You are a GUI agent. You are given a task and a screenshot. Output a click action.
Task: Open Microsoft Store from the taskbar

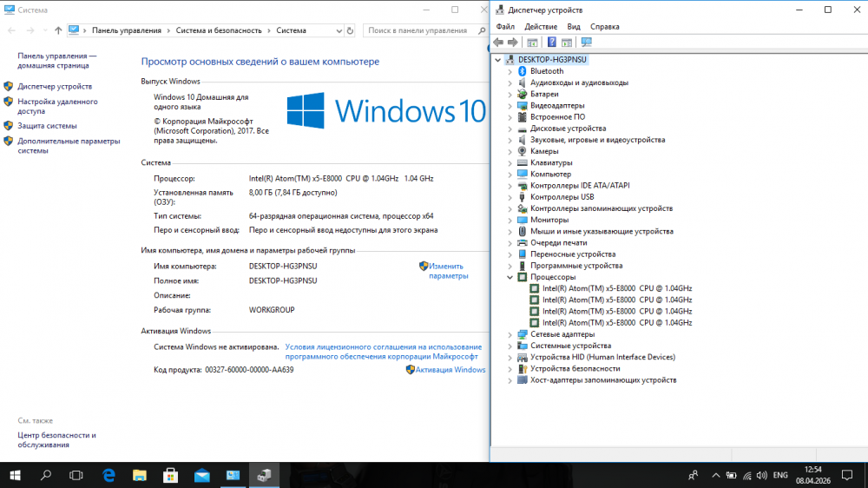click(x=171, y=475)
